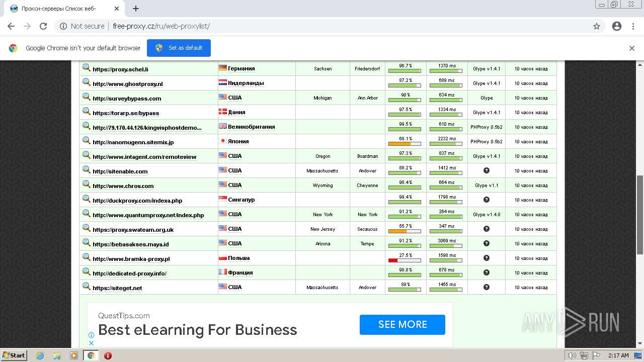
Task: Click magnifier icon beside chrov.com
Action: pyautogui.click(x=87, y=185)
